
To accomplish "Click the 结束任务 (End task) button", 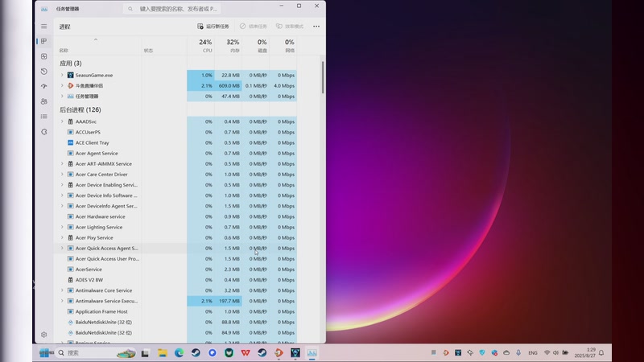I will pos(254,27).
